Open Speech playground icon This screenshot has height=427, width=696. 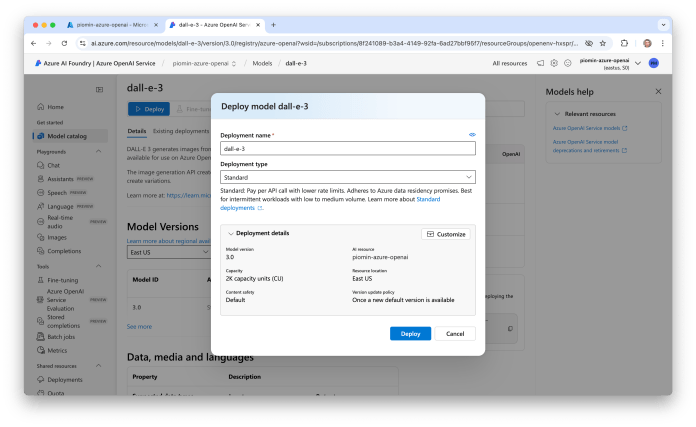tap(40, 193)
